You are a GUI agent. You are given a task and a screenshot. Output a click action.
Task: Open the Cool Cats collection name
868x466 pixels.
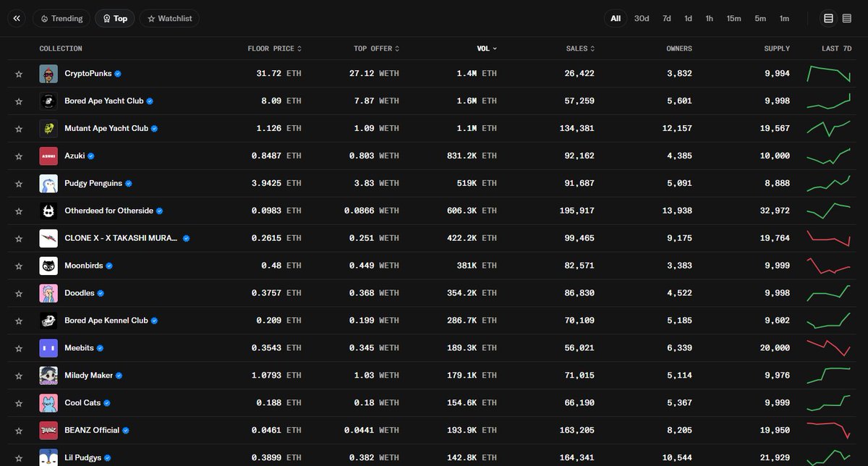coord(83,403)
